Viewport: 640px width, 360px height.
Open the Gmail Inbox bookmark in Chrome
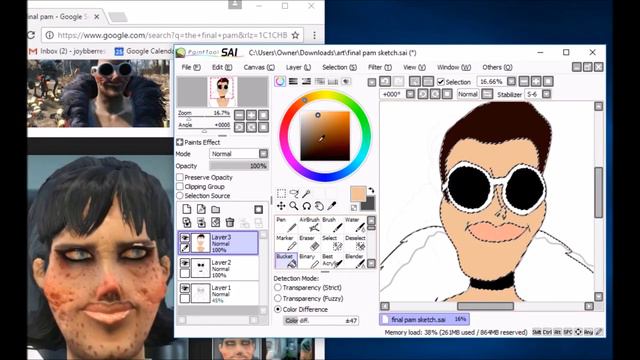tap(68, 51)
